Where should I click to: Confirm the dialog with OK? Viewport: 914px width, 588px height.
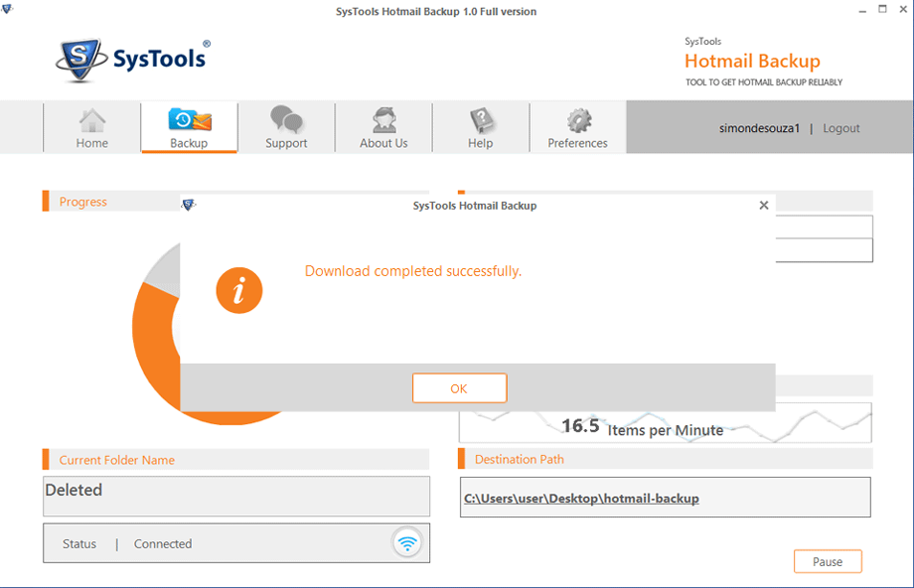coord(459,388)
